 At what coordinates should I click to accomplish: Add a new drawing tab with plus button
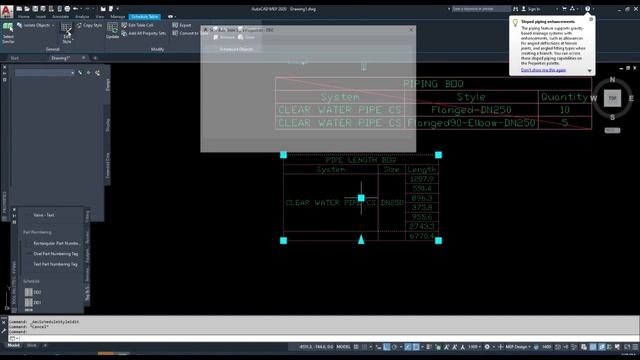click(x=95, y=58)
